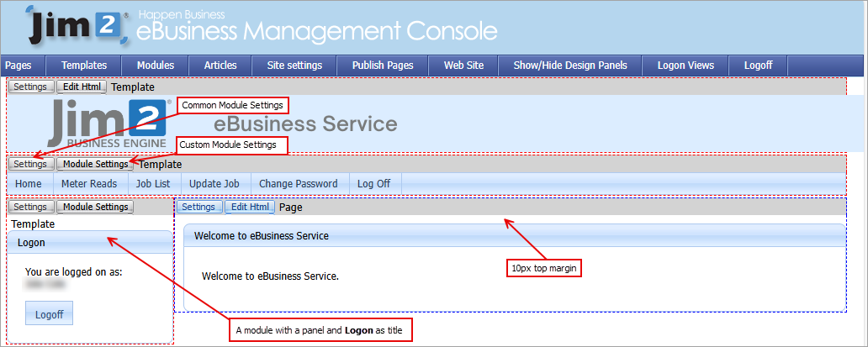Click the Template label above the Logon panel

[x=33, y=224]
